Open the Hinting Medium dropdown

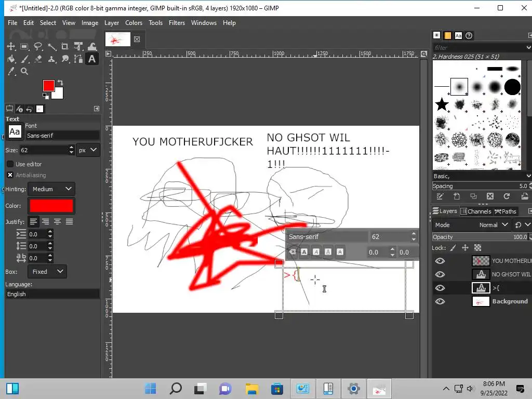point(51,189)
